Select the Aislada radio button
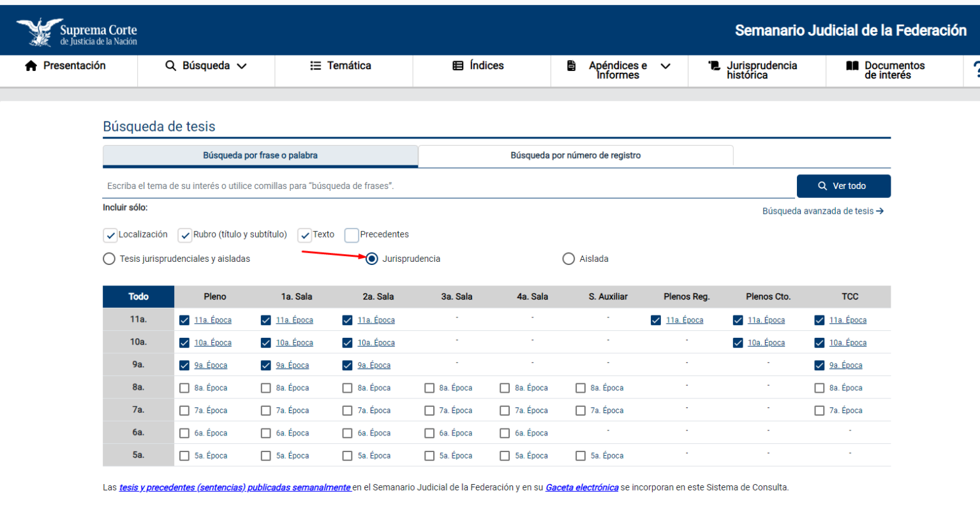 568,259
